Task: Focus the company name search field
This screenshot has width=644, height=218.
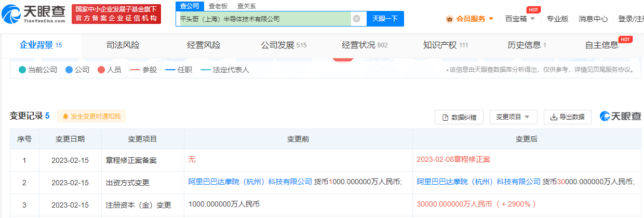Action: tap(264, 19)
